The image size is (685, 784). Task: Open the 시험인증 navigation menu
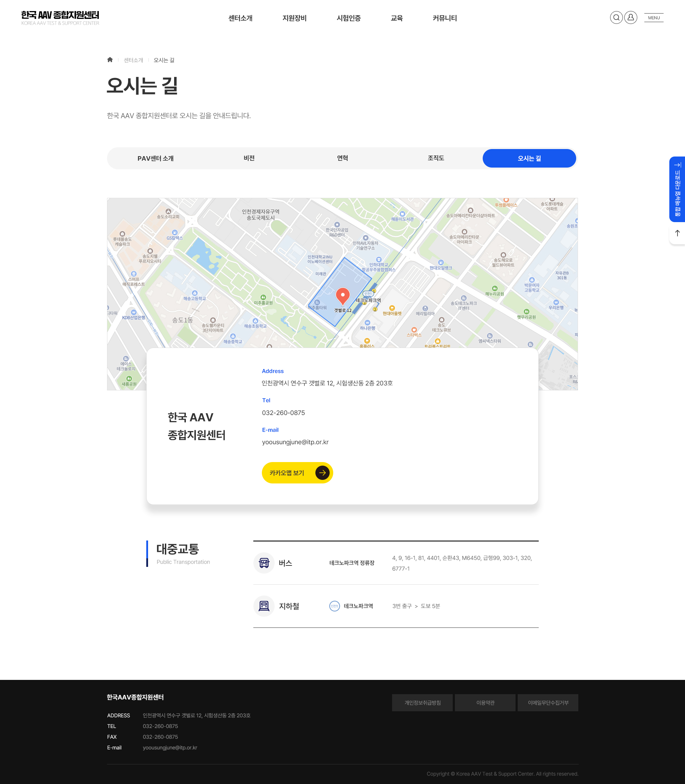click(348, 18)
